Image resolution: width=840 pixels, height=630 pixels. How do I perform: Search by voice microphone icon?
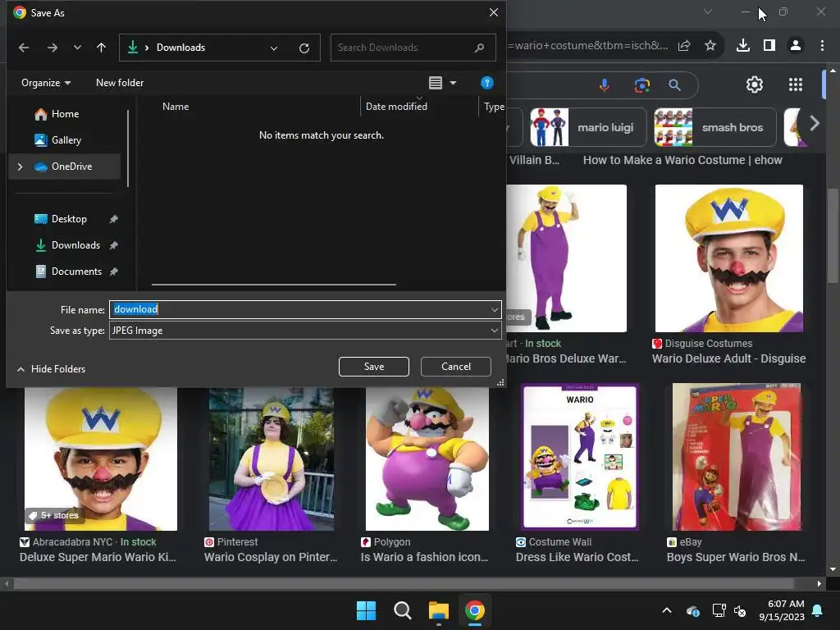click(605, 84)
